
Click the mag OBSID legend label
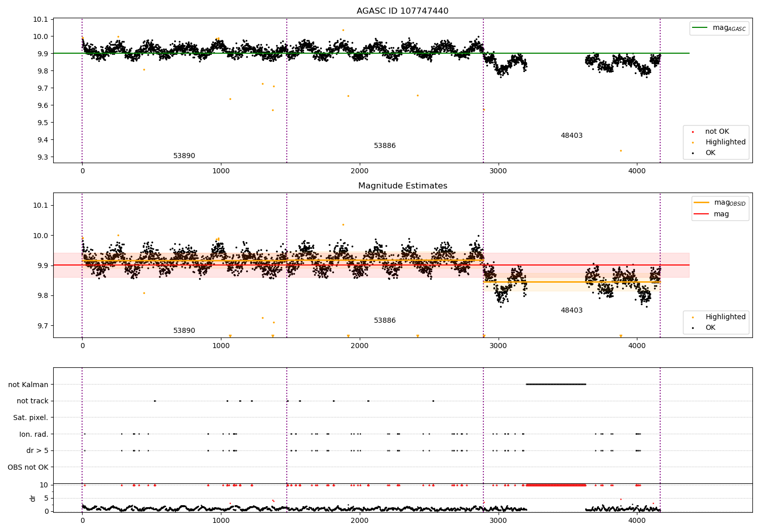[730, 203]
